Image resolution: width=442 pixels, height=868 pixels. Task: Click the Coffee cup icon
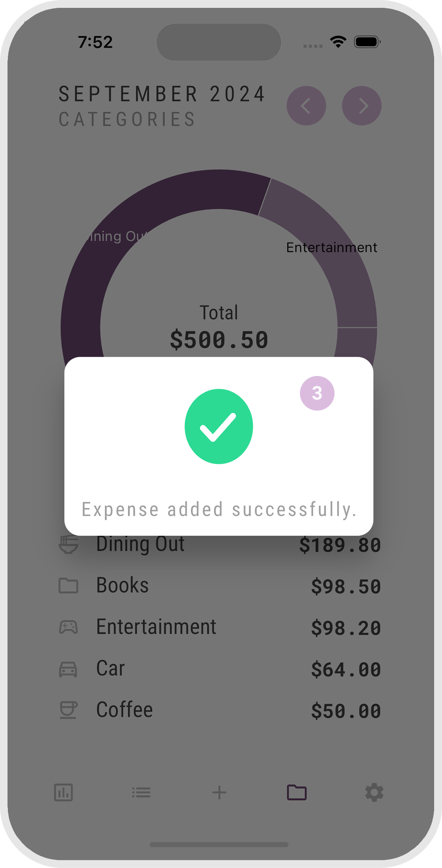pyautogui.click(x=68, y=710)
